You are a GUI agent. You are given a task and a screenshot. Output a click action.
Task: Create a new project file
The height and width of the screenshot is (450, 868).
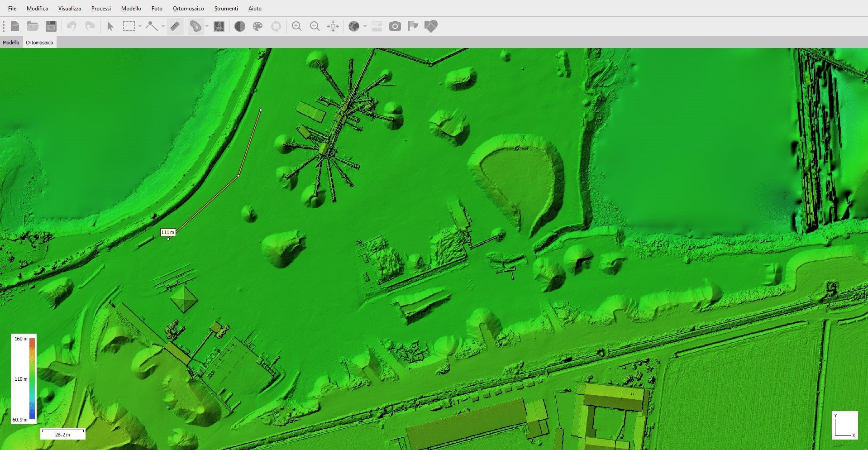point(15,26)
